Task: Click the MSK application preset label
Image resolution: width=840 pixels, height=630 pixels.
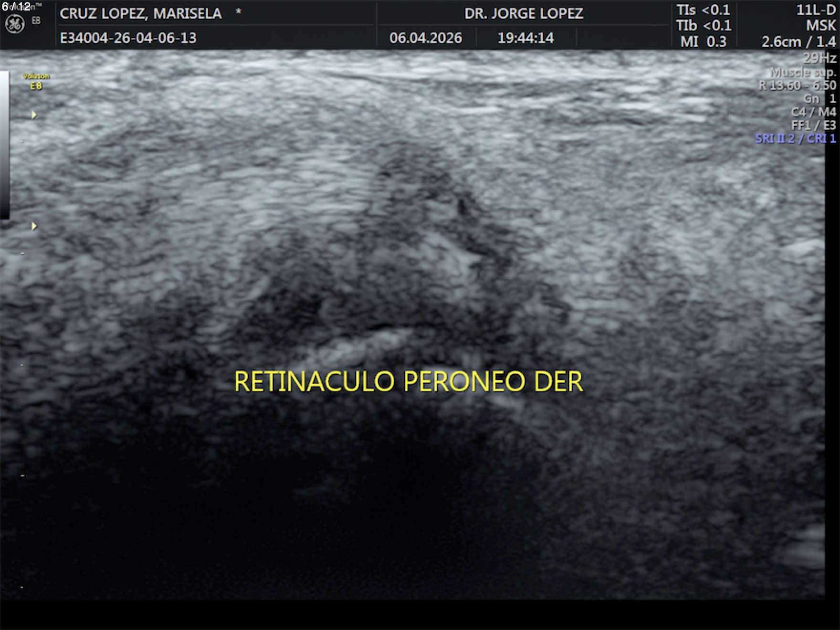Action: [821, 26]
